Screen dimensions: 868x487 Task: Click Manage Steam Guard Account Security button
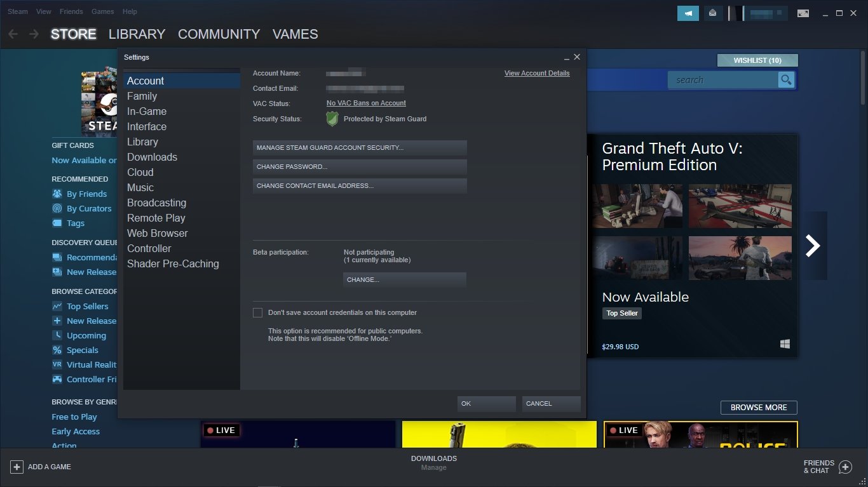point(360,147)
